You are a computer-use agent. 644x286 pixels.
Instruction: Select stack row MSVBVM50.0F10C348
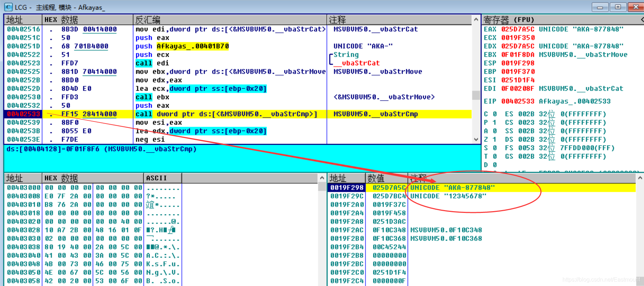[x=482, y=230]
